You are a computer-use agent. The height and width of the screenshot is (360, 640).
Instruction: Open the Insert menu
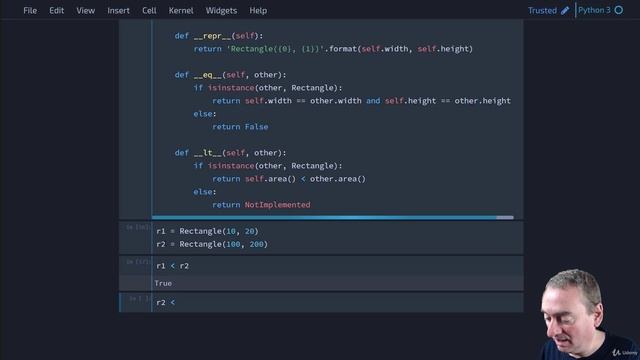[x=118, y=11]
